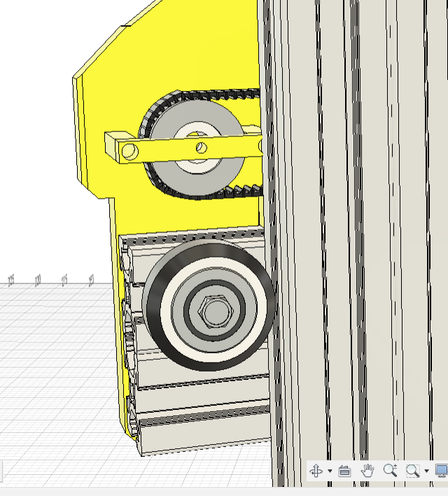Screen dimensions: 448x496
Task: Click the middle hole in yellow bracket bar
Action: pyautogui.click(x=200, y=147)
